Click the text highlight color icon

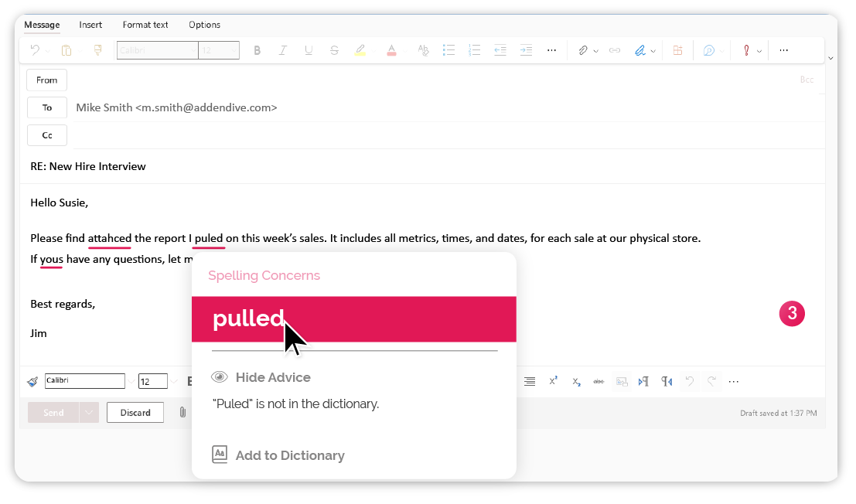pos(360,50)
